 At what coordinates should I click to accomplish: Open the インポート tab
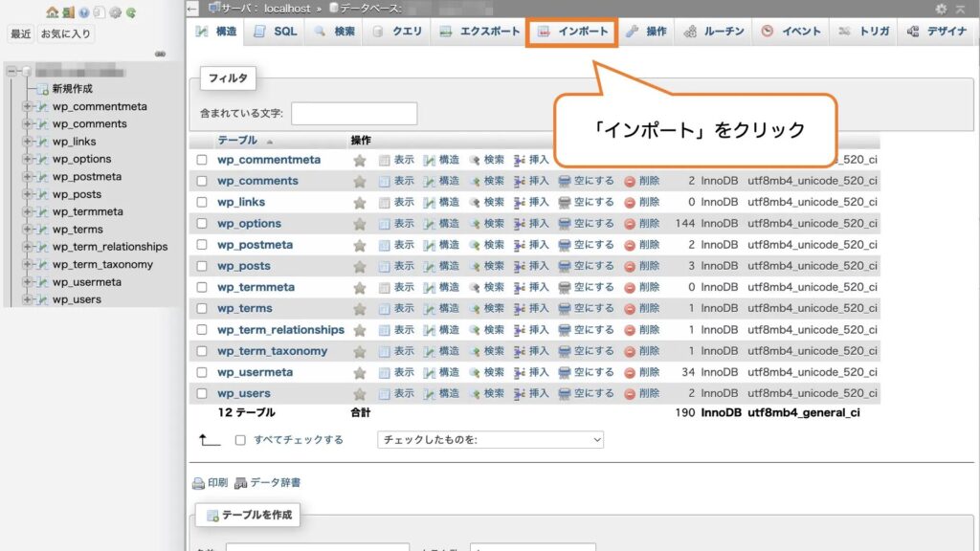pos(572,32)
